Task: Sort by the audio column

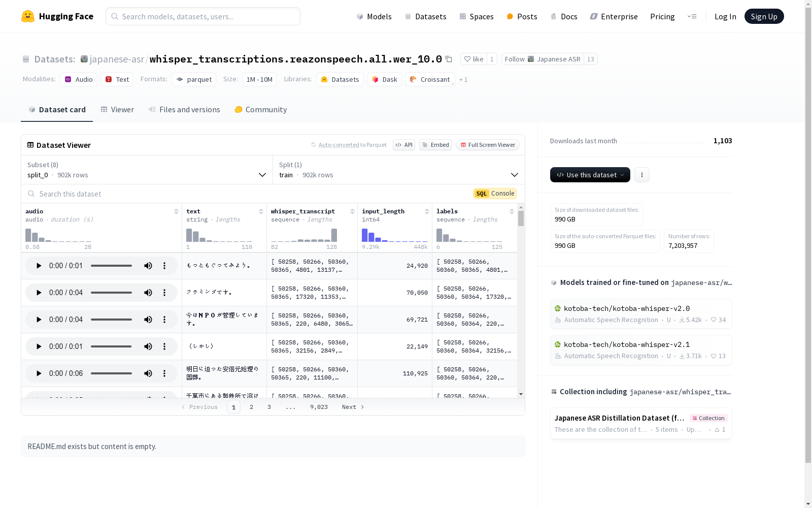Action: point(176,211)
